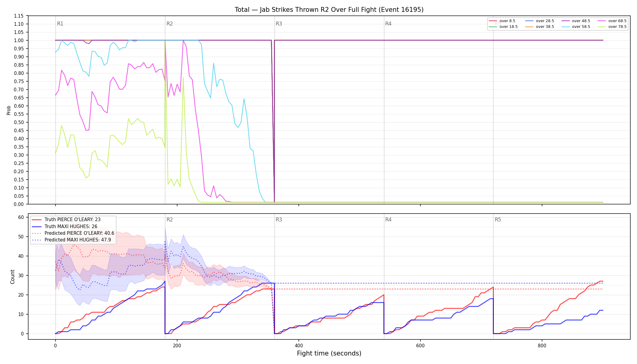This screenshot has width=637, height=364.
Task: Click the 0.75 tick on the Prob axis
Action: [19, 81]
